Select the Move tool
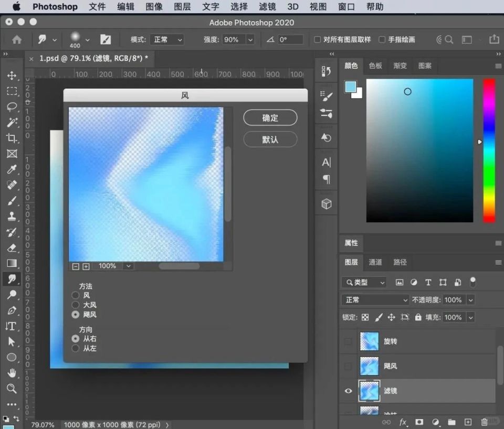The width and height of the screenshot is (504, 429). point(12,76)
